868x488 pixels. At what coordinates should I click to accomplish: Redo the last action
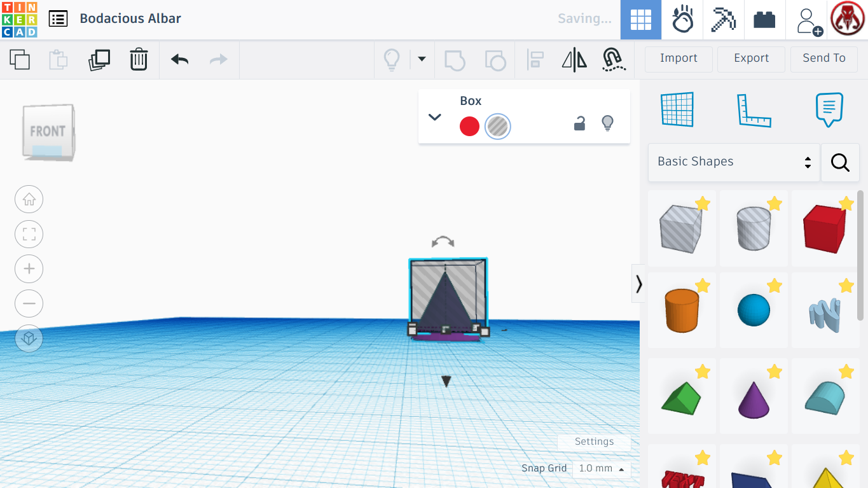(x=219, y=59)
